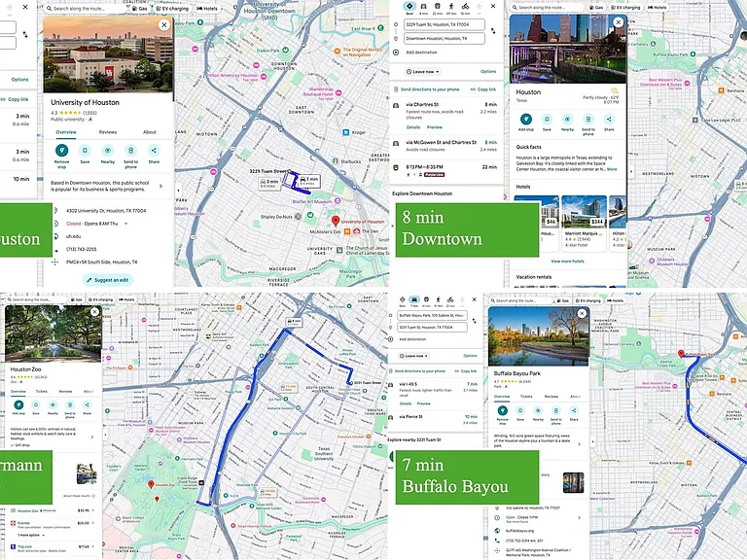747x560 pixels.
Task: Save University of Houston place
Action: click(x=85, y=151)
